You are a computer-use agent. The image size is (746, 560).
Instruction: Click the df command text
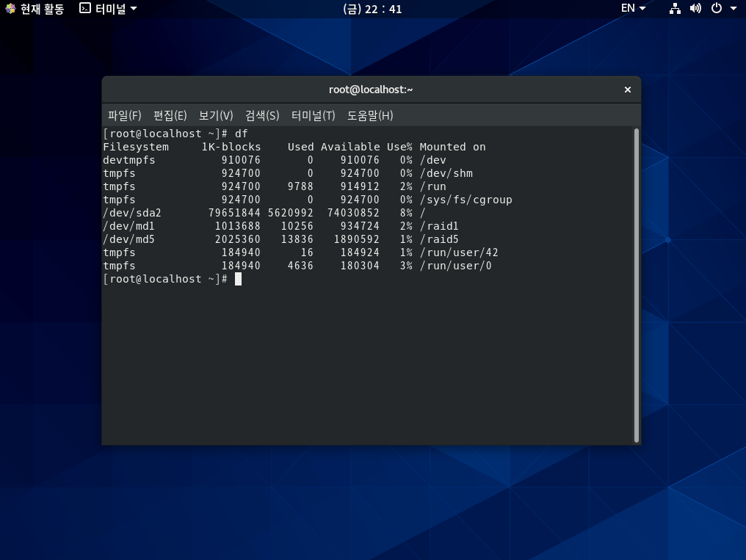(x=242, y=134)
